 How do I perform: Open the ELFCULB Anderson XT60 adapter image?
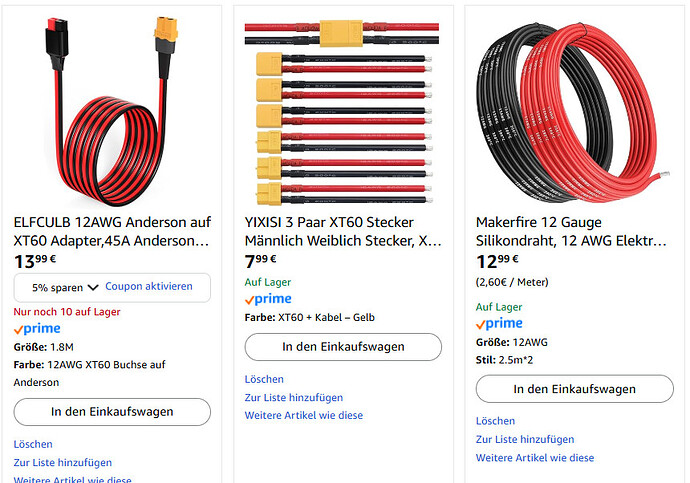click(112, 108)
